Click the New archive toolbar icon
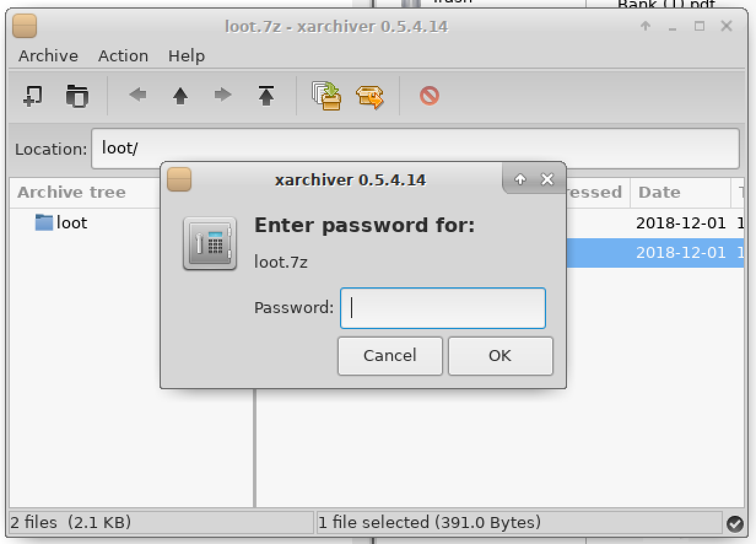 coord(33,95)
